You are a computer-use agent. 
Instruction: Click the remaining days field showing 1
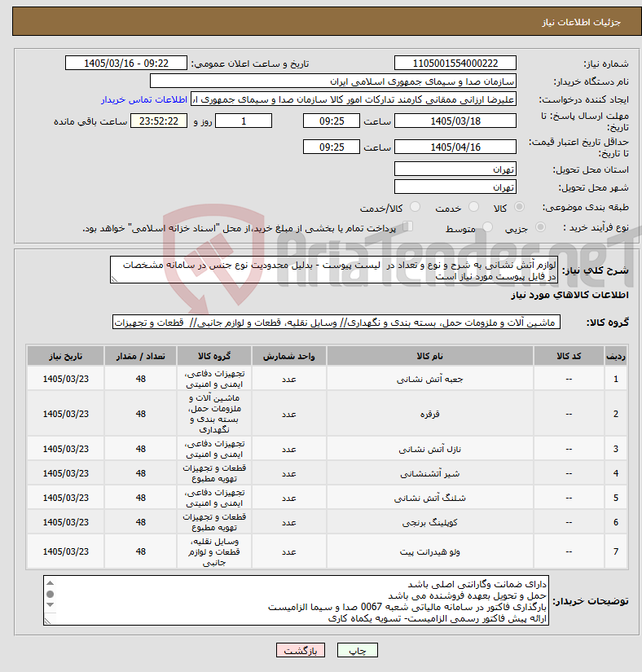[x=244, y=121]
